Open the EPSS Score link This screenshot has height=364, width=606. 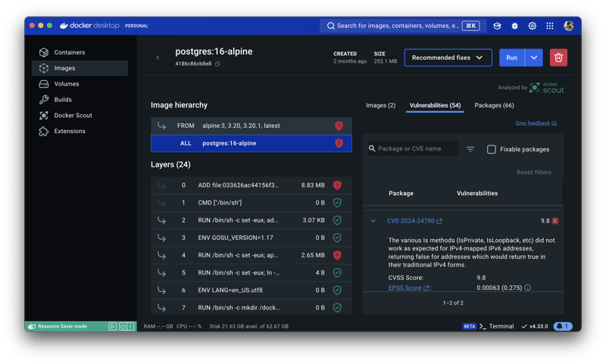tap(405, 288)
